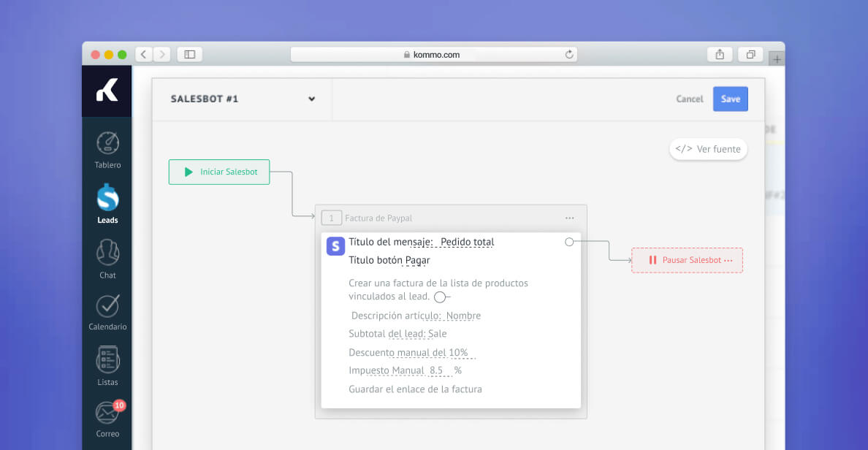Cancel the salesbot editing

tap(689, 99)
